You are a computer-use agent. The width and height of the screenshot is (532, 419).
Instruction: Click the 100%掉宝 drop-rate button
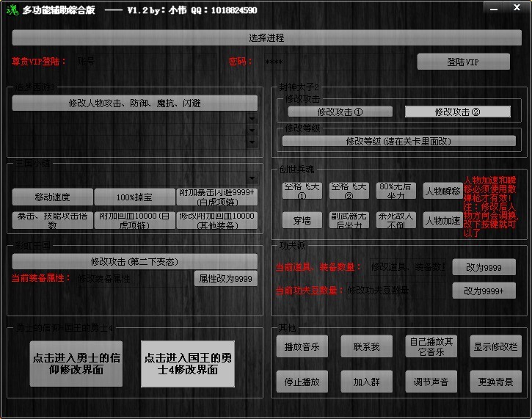[x=134, y=197]
